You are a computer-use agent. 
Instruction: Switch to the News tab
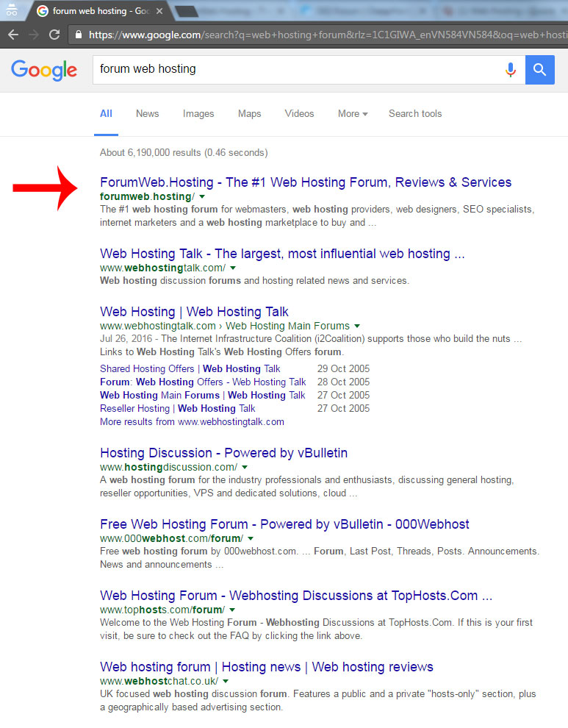tap(147, 114)
